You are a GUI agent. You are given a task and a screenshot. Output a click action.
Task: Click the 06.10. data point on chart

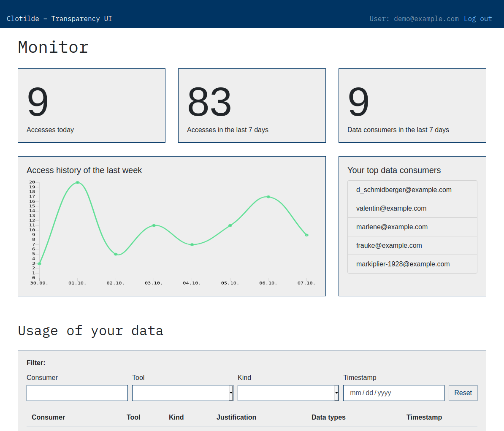pyautogui.click(x=268, y=197)
